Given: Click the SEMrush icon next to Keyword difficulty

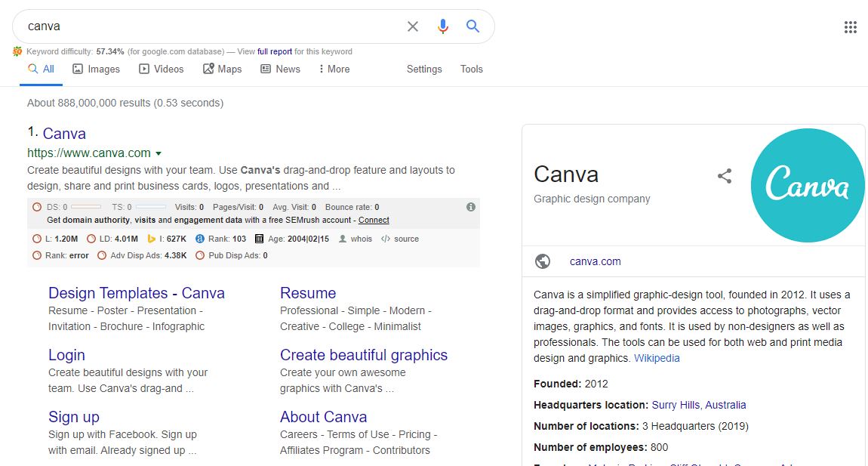Looking at the screenshot, I should [x=17, y=51].
